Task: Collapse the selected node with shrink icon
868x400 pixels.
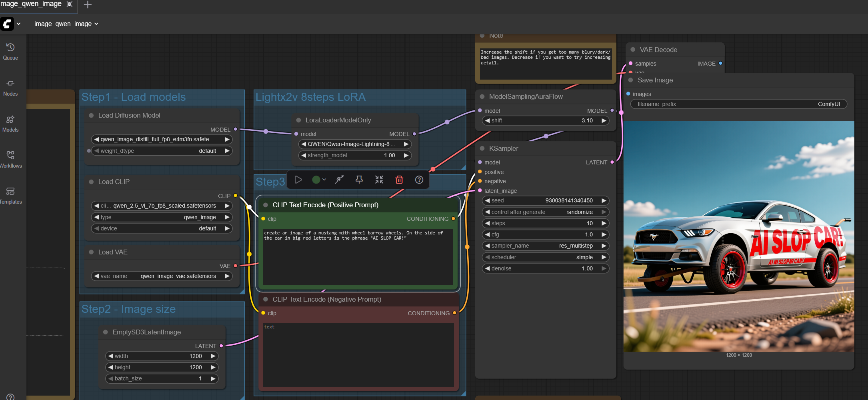Action: [x=379, y=180]
